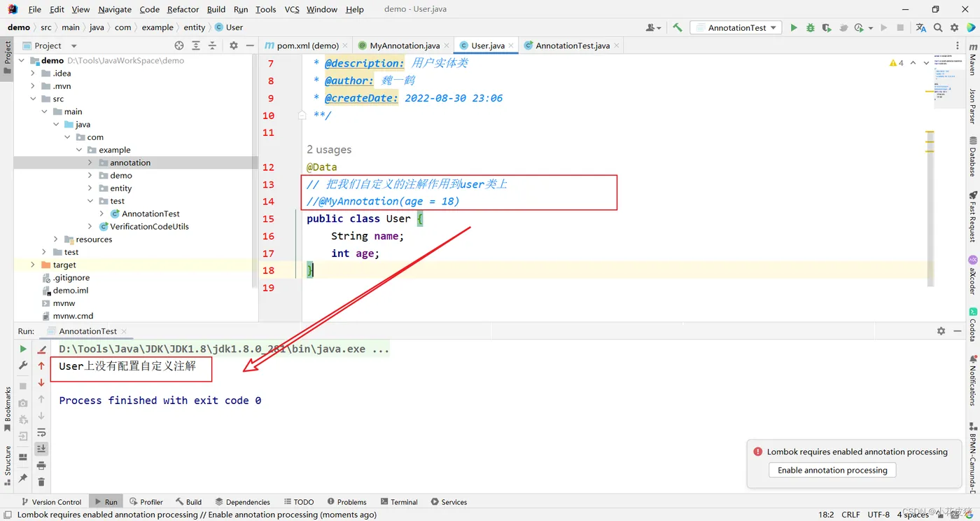This screenshot has height=521, width=980.
Task: Switch to the AnnotationTest.java editor tab
Action: click(x=571, y=46)
